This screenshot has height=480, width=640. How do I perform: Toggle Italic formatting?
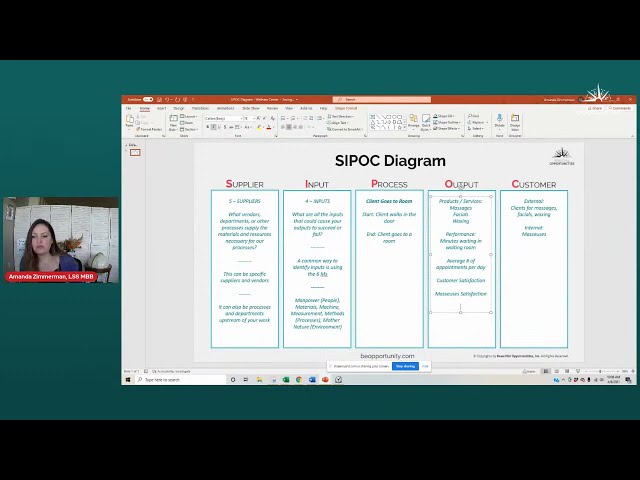(213, 127)
